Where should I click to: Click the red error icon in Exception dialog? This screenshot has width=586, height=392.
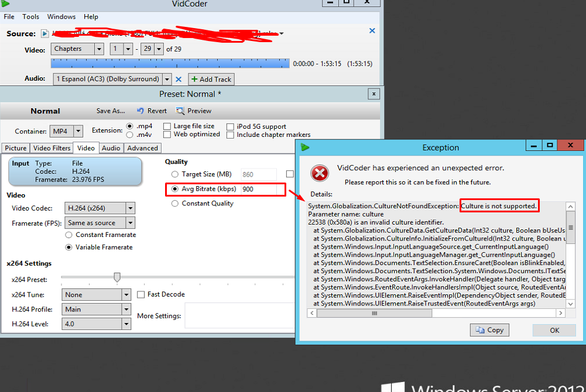click(320, 173)
